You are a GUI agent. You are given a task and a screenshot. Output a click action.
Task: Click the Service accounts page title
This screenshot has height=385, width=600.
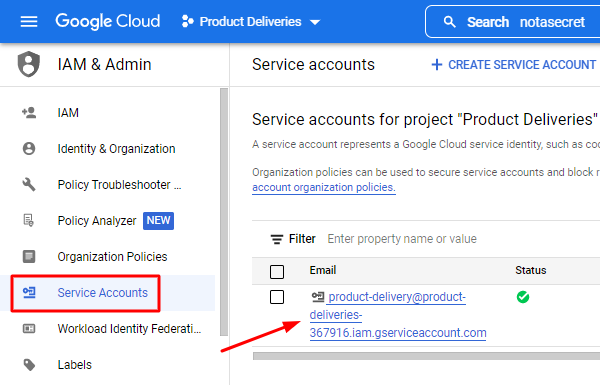click(x=313, y=64)
